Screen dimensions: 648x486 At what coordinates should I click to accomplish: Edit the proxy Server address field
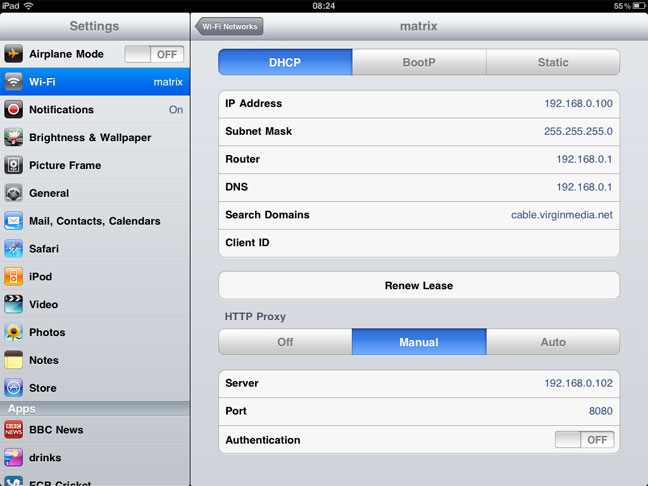[419, 384]
